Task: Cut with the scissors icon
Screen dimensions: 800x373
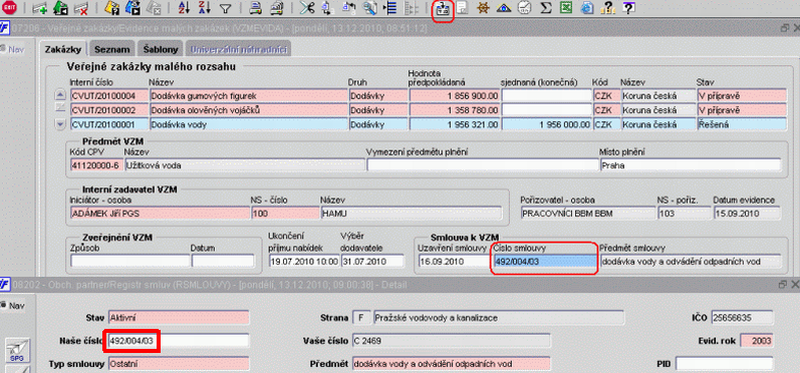Action: point(308,8)
